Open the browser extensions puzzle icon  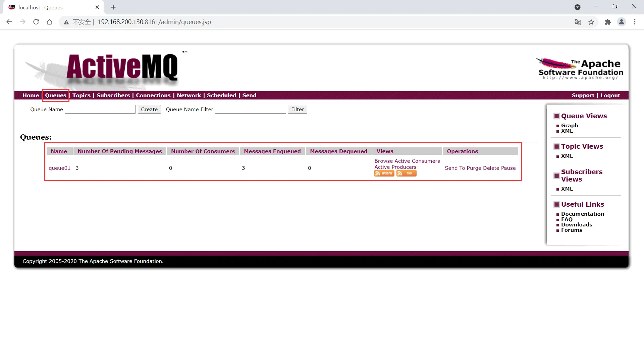[x=608, y=22]
